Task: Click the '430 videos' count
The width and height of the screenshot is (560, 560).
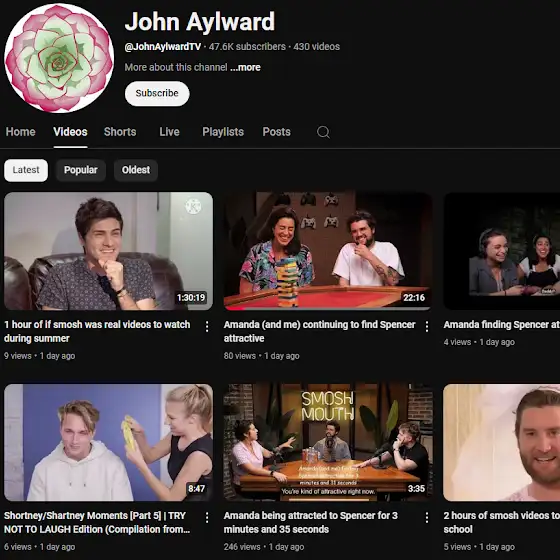Action: point(316,47)
